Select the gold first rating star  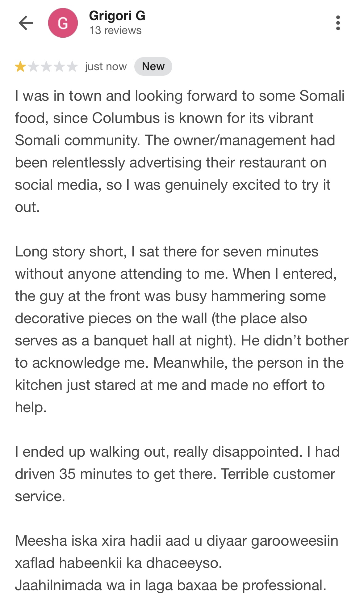[x=20, y=66]
